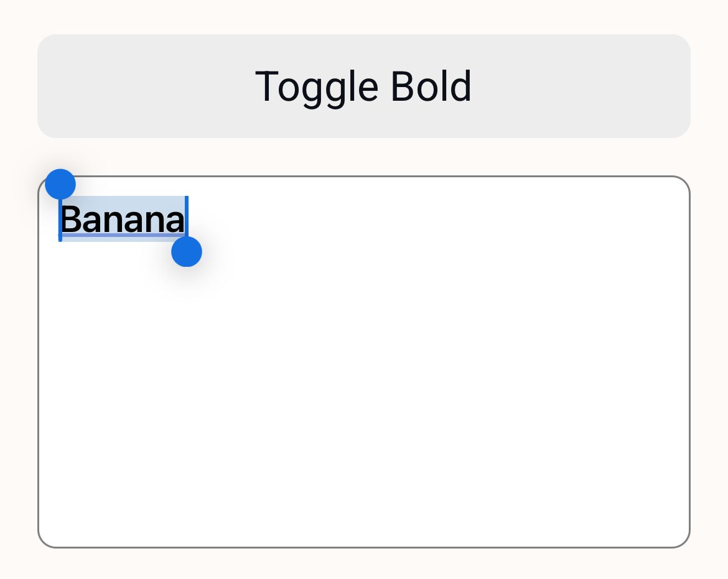Click the bottom-left corner inside the editor
Viewport: 728px width, 579px height.
53,534
